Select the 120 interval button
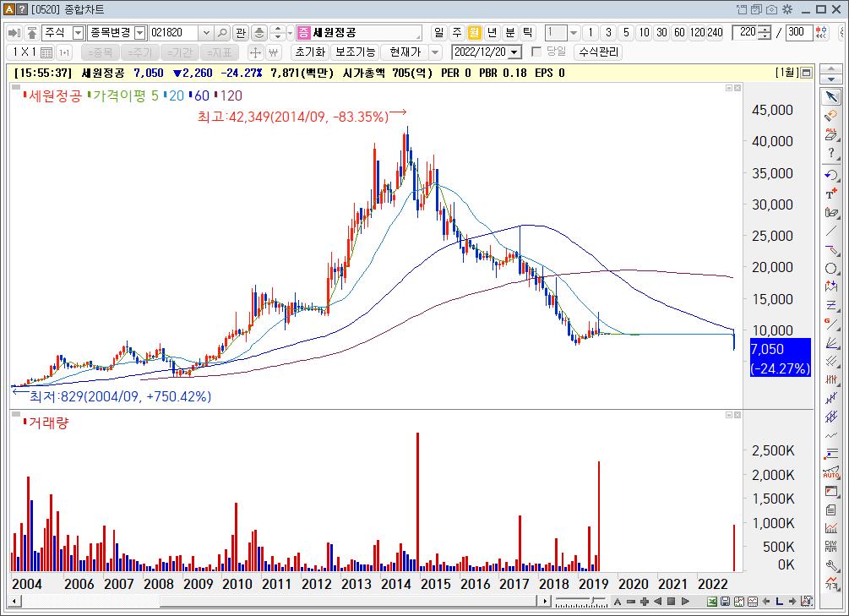Viewport: 849px width, 616px height. [x=697, y=33]
